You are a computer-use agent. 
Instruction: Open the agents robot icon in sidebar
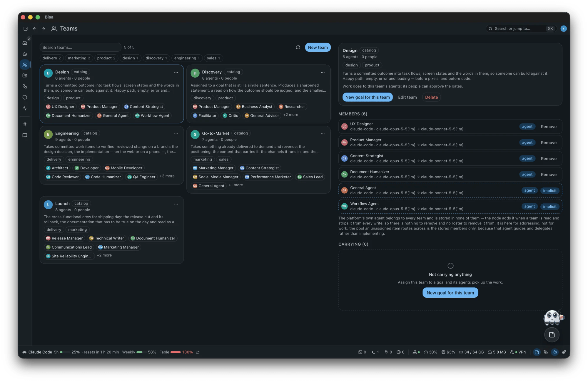25,54
